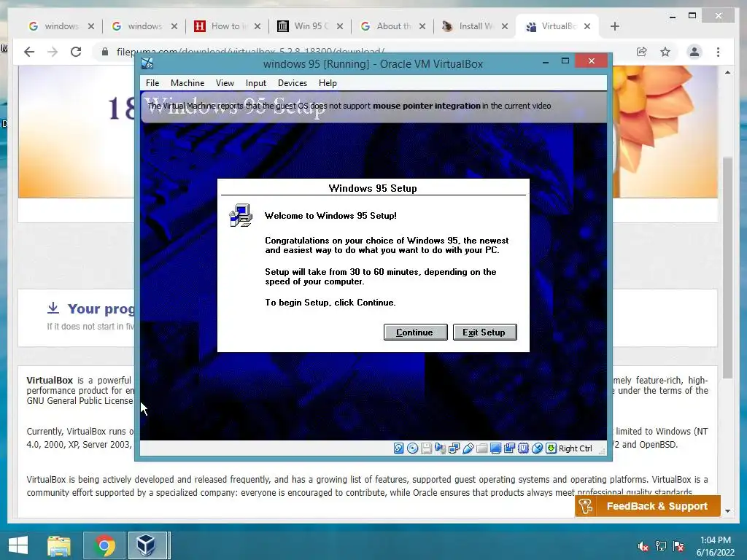Click the page scrollbar down arrow
Viewport: 747px width, 560px height.
(727, 511)
